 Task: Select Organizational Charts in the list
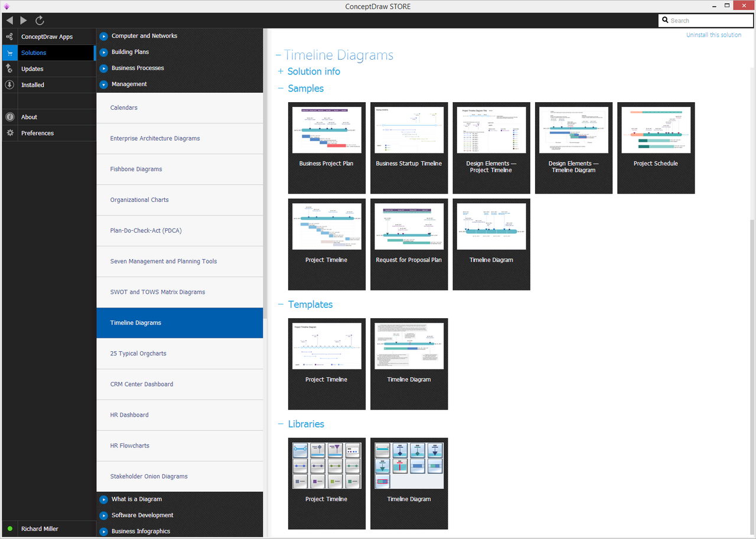180,200
